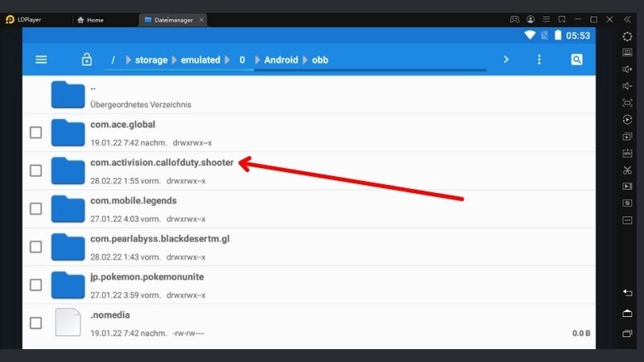
Task: Click more options ellipsis in sidebar
Action: (x=627, y=220)
